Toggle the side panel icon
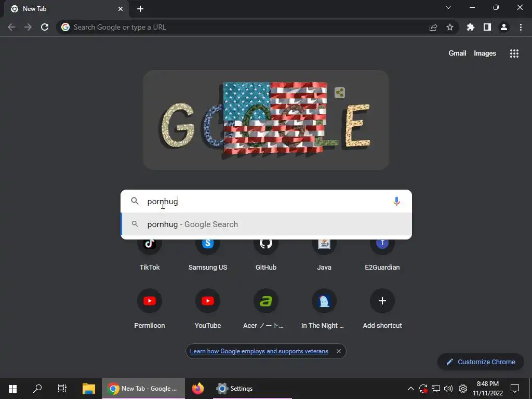Screen dimensions: 532x399 click(x=487, y=27)
